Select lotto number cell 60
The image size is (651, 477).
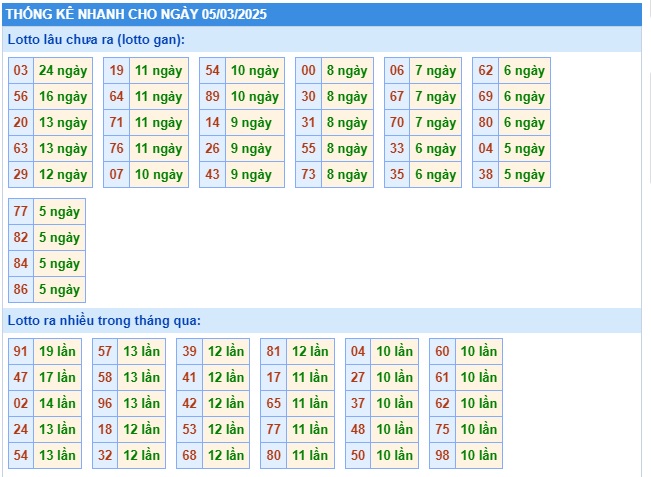[442, 351]
